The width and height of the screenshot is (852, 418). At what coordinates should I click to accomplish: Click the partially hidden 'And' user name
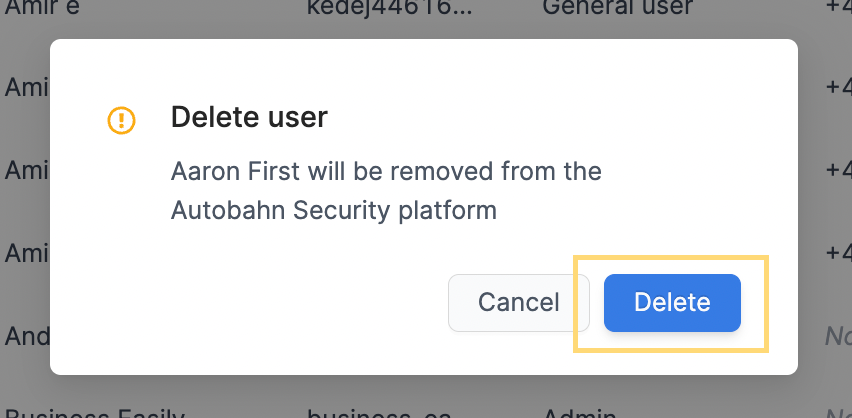27,336
